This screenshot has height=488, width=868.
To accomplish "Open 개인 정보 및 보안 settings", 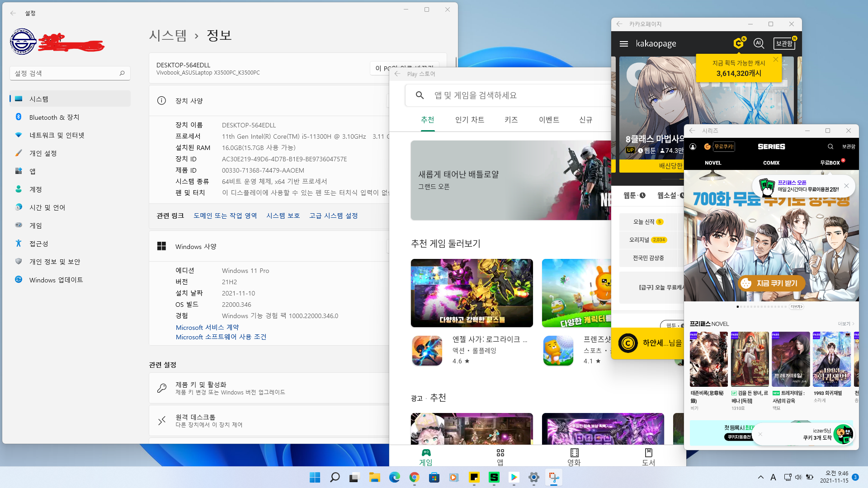I will click(x=70, y=262).
